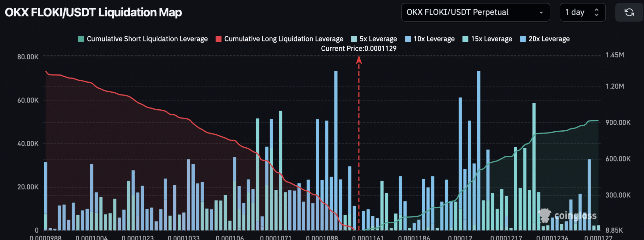The width and height of the screenshot is (644, 240).
Task: Click the 40.00K left axis label
Action: pos(28,144)
